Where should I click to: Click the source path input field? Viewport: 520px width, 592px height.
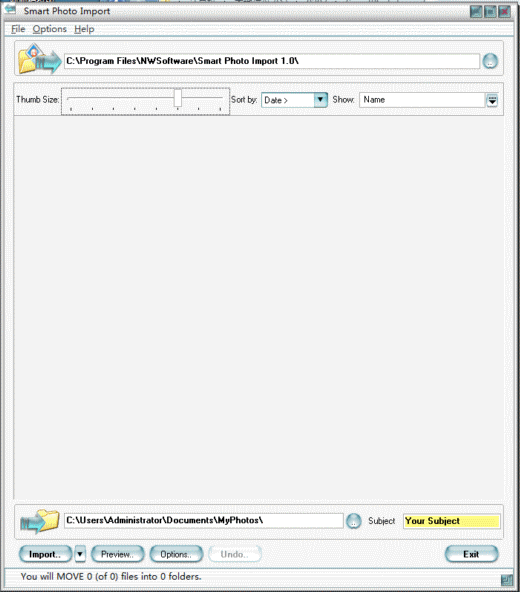pos(272,61)
